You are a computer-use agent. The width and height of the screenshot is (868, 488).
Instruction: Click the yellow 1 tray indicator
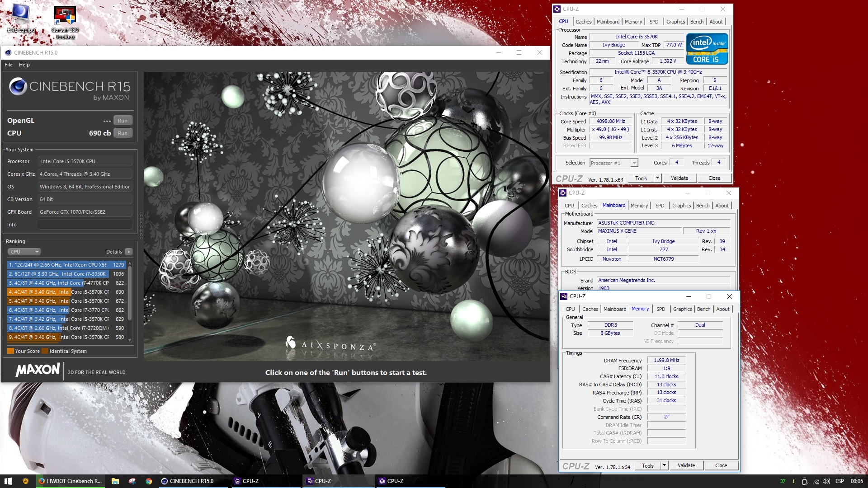tap(793, 481)
